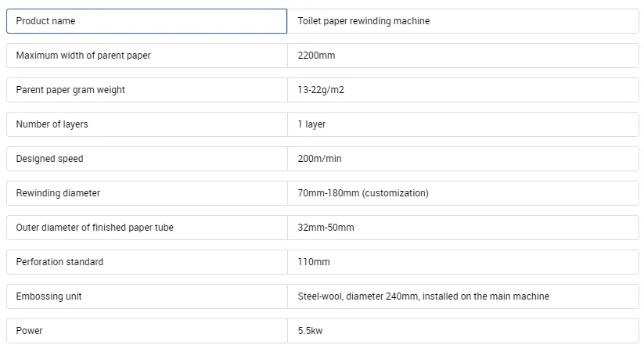This screenshot has width=644, height=352.
Task: Click the 'Number of layers' cell
Action: (146, 124)
